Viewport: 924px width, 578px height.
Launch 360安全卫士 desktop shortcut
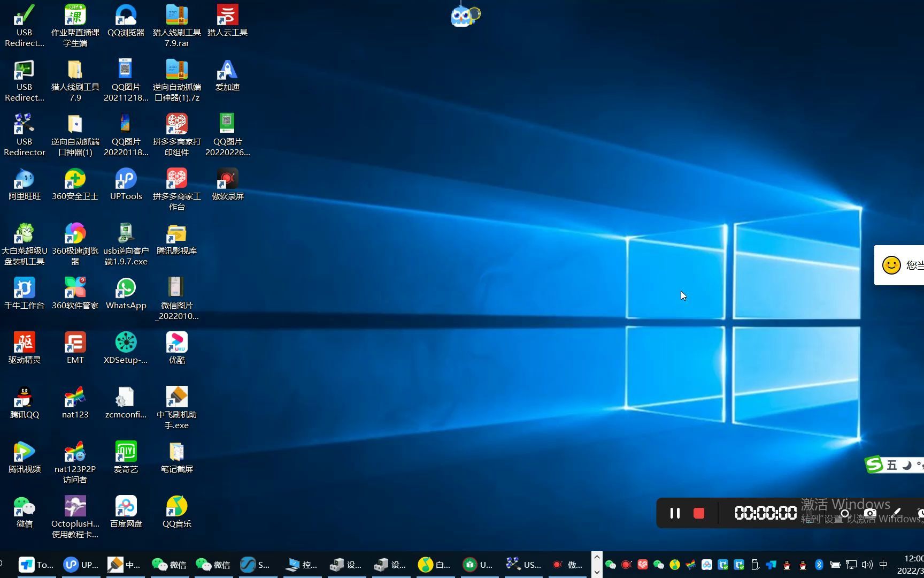tap(75, 185)
